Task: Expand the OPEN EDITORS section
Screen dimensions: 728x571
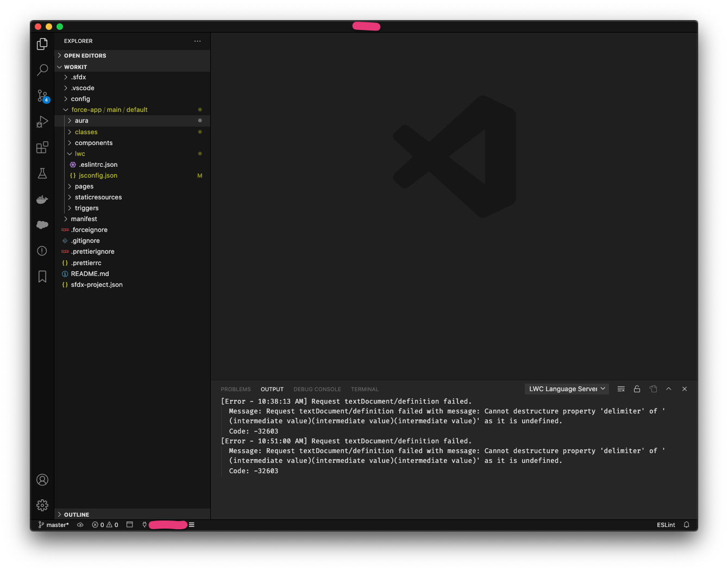Action: tap(85, 55)
